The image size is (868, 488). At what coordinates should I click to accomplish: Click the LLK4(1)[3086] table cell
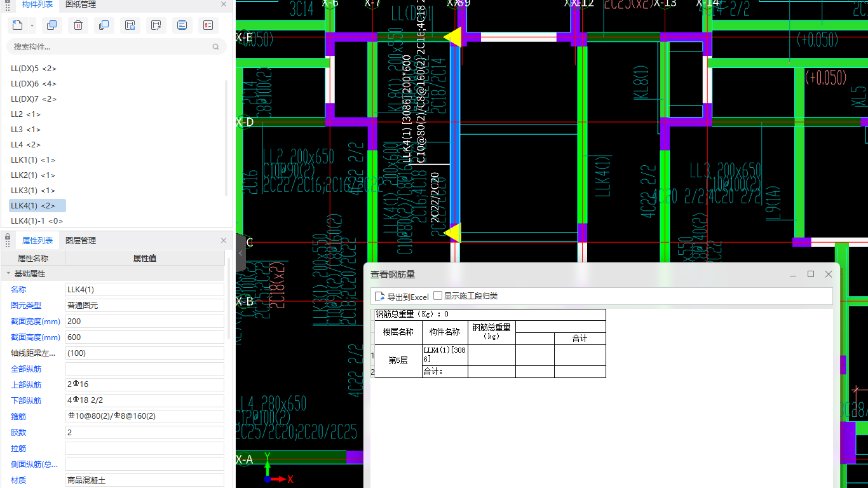tap(445, 355)
